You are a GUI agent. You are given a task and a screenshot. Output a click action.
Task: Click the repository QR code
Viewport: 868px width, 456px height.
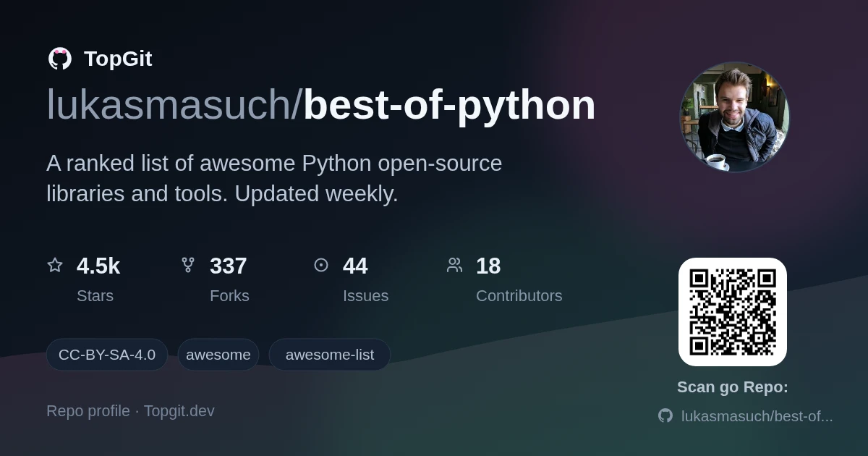[733, 312]
